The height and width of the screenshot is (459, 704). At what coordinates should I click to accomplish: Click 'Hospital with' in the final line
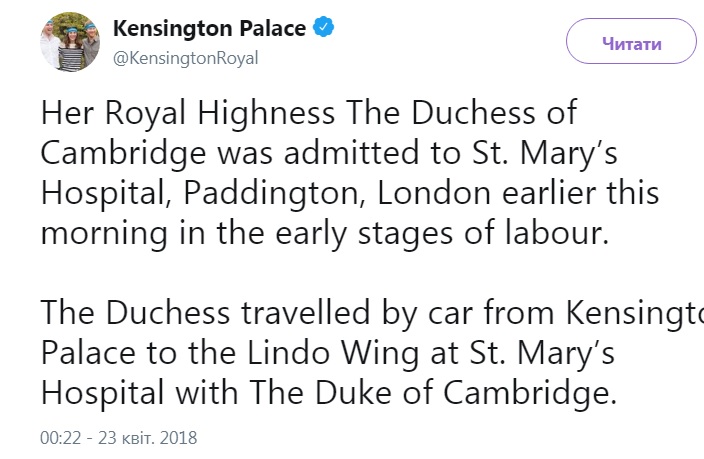(x=170, y=395)
